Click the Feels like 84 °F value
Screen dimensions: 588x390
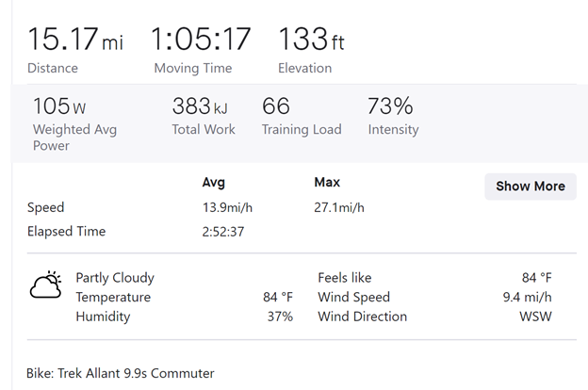coord(536,278)
